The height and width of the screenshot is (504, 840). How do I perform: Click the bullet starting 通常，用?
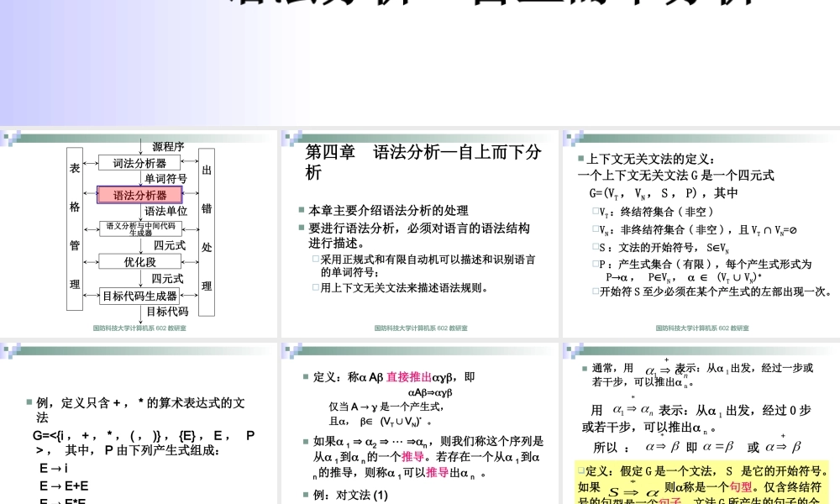coord(702,375)
